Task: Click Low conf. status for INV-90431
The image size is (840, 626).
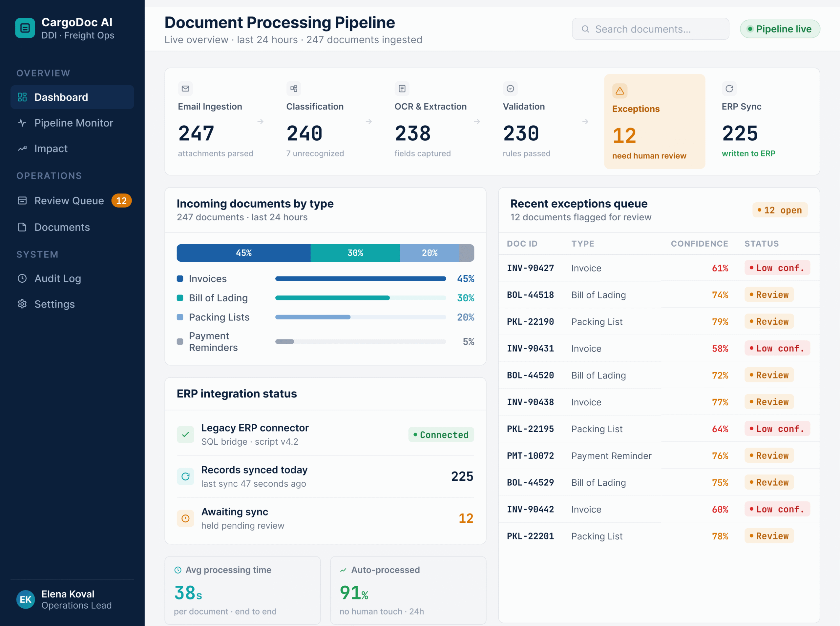Action: [x=777, y=348]
